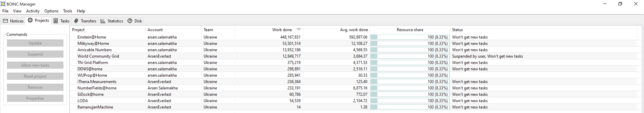Viewport: 644px width, 113px height.
Task: Click the 'Arsen Salamakha' account cell
Action: click(163, 88)
